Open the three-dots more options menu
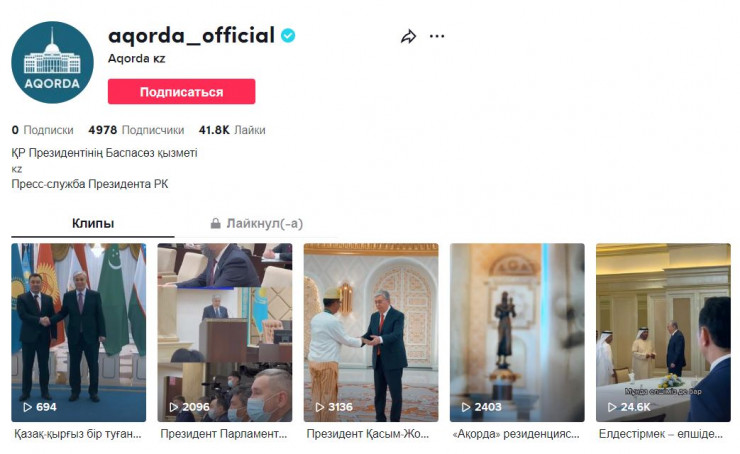Image resolution: width=740 pixels, height=454 pixels. pos(437,36)
